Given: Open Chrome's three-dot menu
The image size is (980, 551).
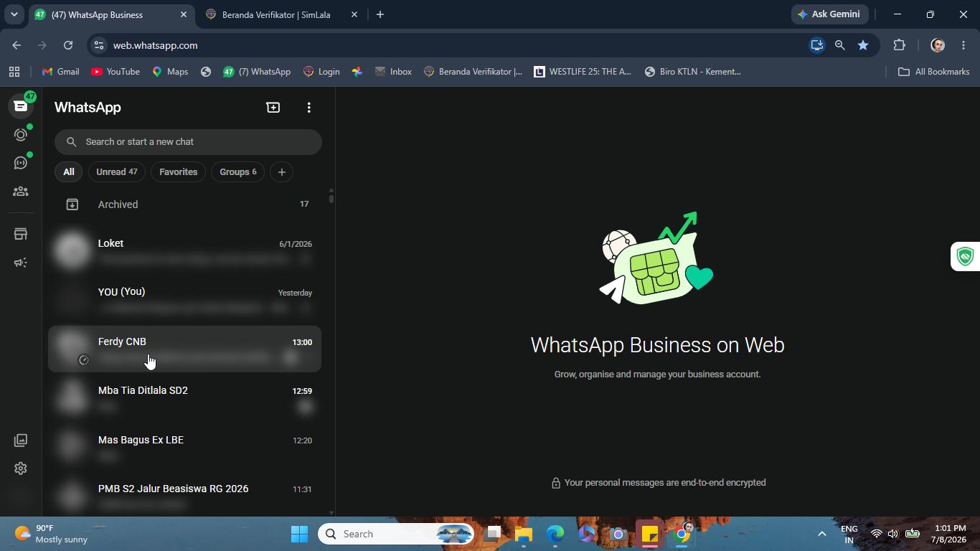Looking at the screenshot, I should [x=963, y=45].
